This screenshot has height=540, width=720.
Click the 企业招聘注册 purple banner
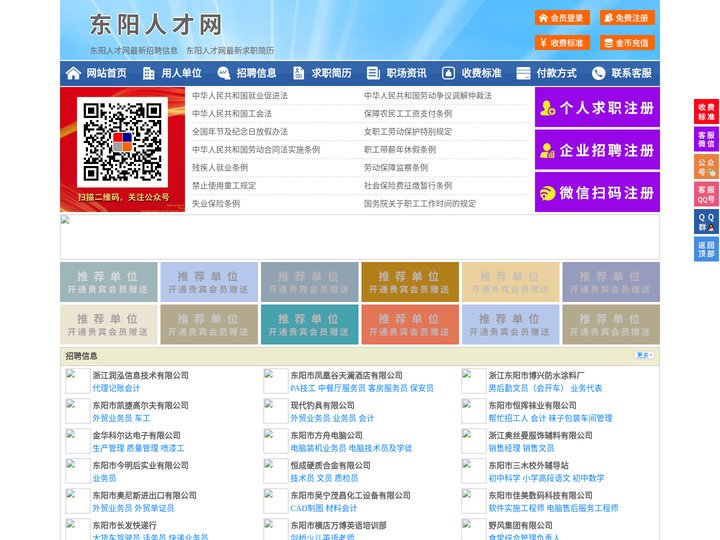pyautogui.click(x=597, y=150)
